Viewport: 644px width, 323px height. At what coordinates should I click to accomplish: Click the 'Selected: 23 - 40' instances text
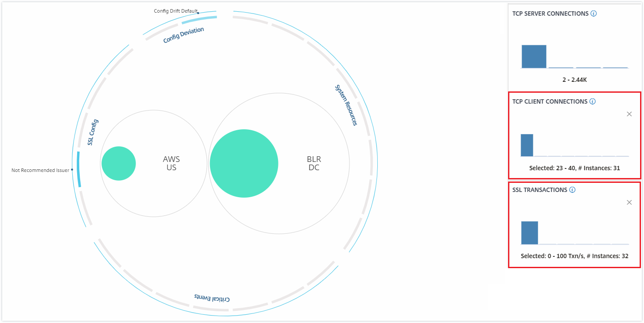tap(574, 168)
